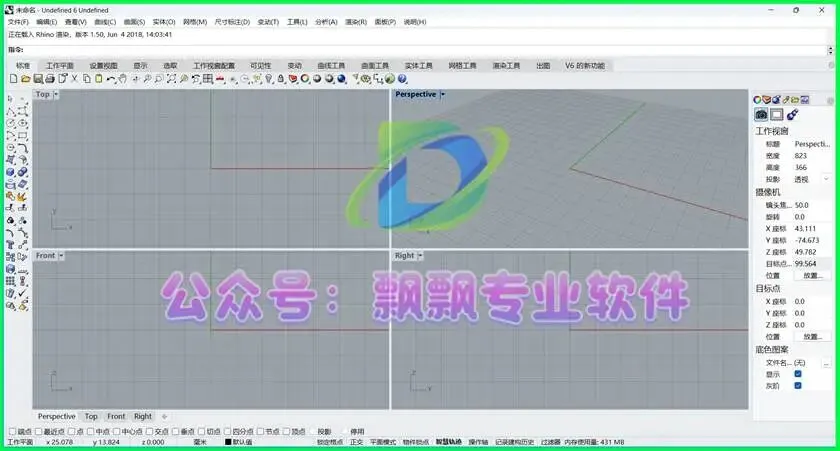
Task: Open the Perspective viewport title dropdown arrow
Action: (442, 94)
